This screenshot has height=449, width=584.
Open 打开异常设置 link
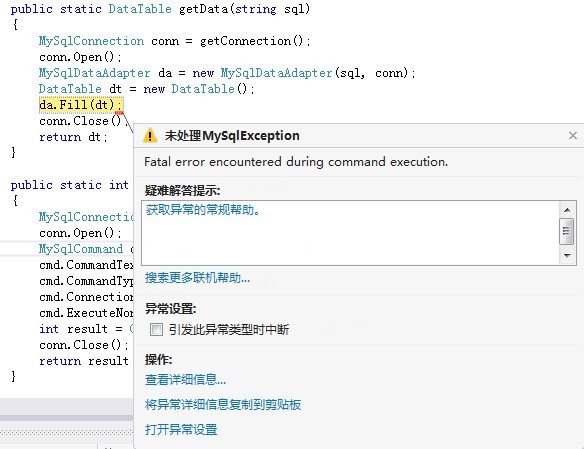pyautogui.click(x=181, y=429)
